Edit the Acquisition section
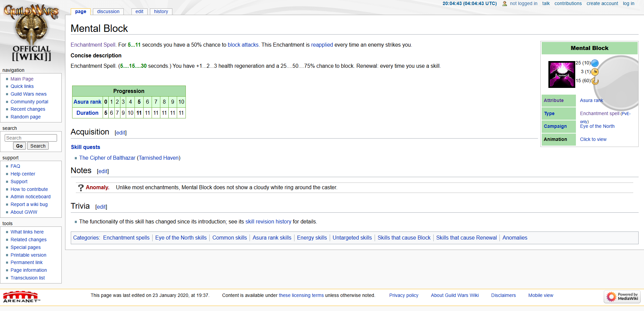 tap(121, 133)
